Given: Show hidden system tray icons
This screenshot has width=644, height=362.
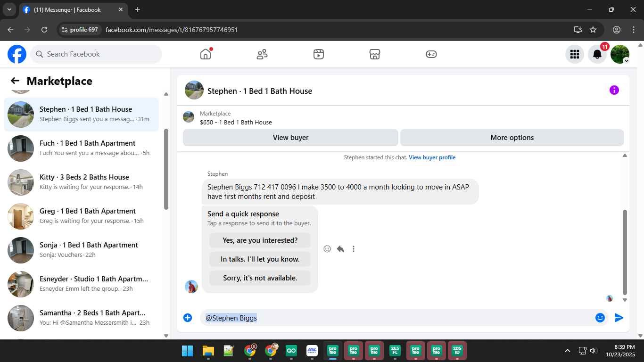Looking at the screenshot, I should click(x=568, y=351).
